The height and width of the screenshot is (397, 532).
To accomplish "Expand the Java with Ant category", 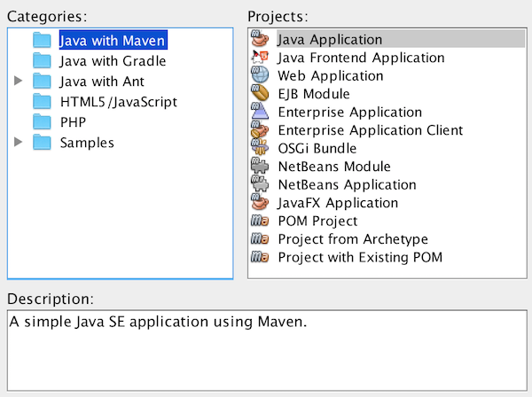I will click(19, 82).
